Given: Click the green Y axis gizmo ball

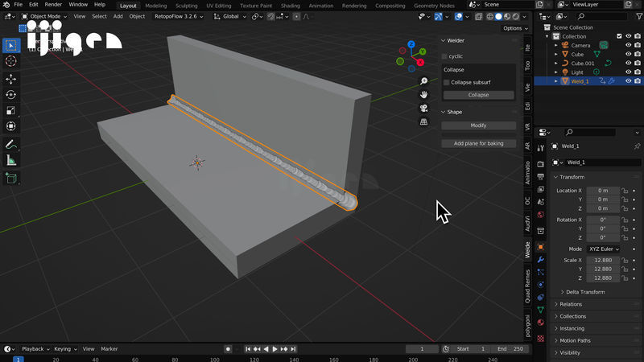Looking at the screenshot, I should [x=423, y=51].
